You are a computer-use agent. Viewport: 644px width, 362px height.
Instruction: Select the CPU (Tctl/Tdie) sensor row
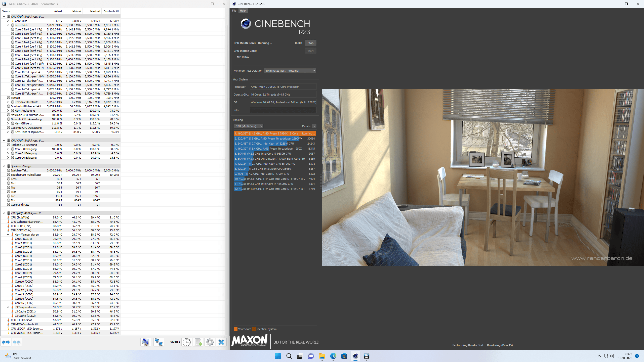60,217
